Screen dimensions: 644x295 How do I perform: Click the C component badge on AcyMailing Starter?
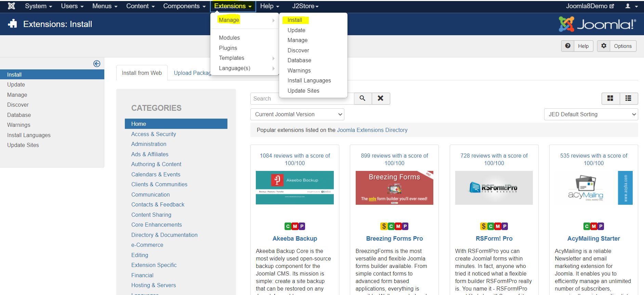[x=587, y=226]
